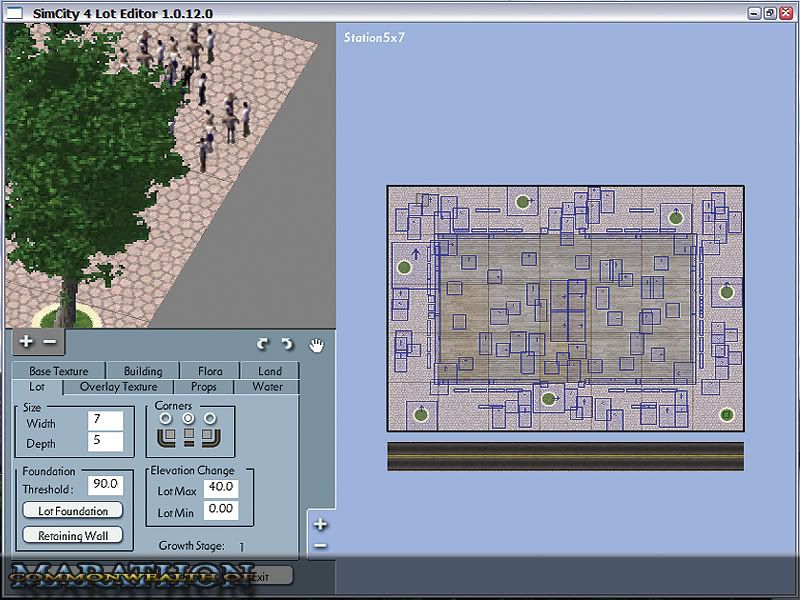
Task: Restore down the Lot Editor window
Action: tap(770, 13)
